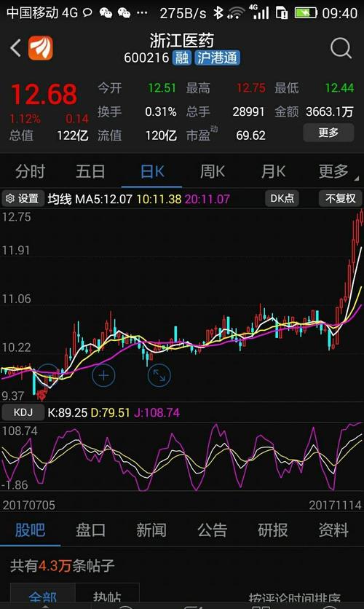Tap the 金额 value 3663.1万

[330, 112]
